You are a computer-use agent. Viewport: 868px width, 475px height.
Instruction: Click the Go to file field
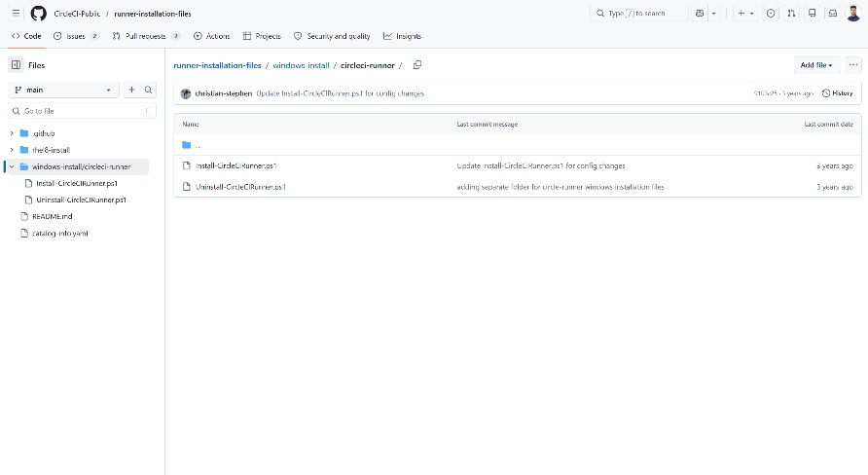coord(83,111)
